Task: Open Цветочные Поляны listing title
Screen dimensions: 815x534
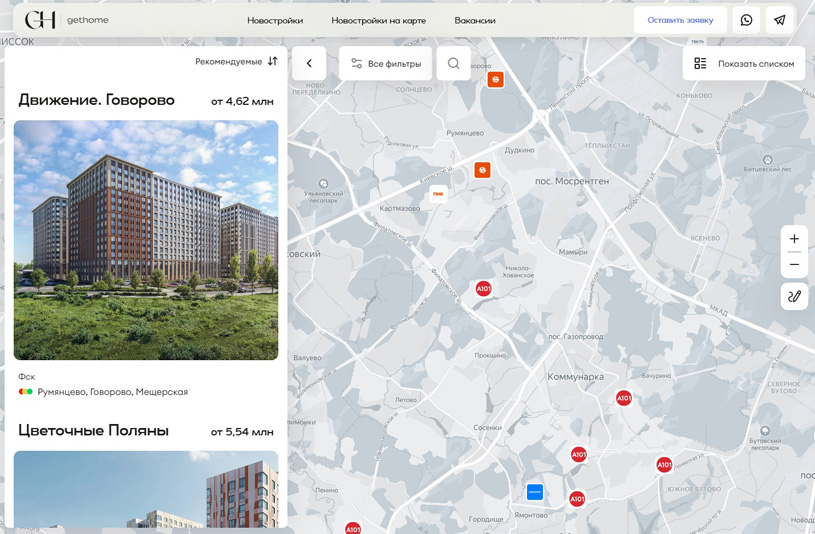Action: point(93,431)
